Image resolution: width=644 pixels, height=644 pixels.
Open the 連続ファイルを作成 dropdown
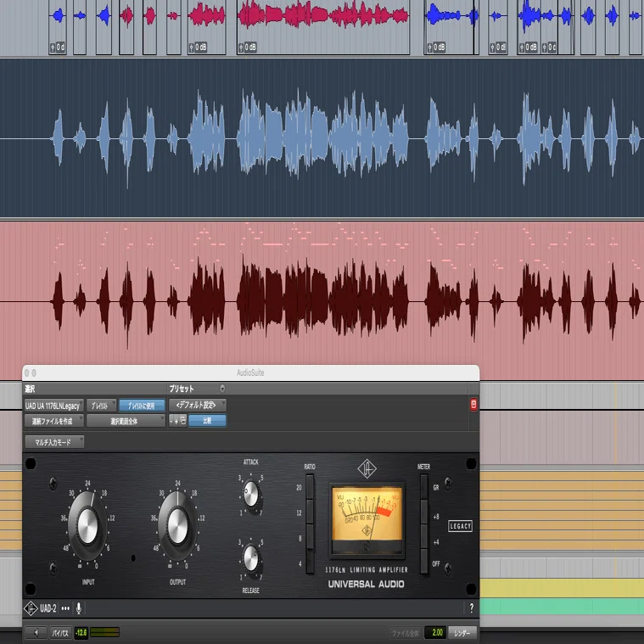coord(53,421)
